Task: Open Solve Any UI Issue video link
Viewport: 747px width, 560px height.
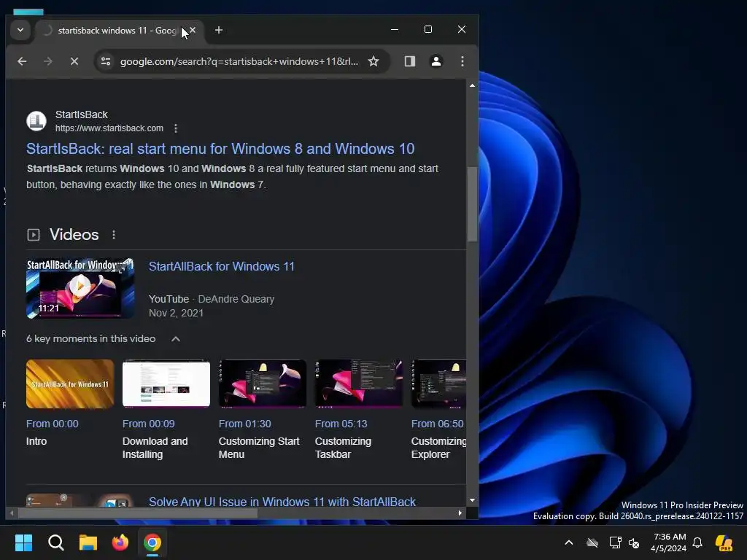Action: click(x=282, y=502)
